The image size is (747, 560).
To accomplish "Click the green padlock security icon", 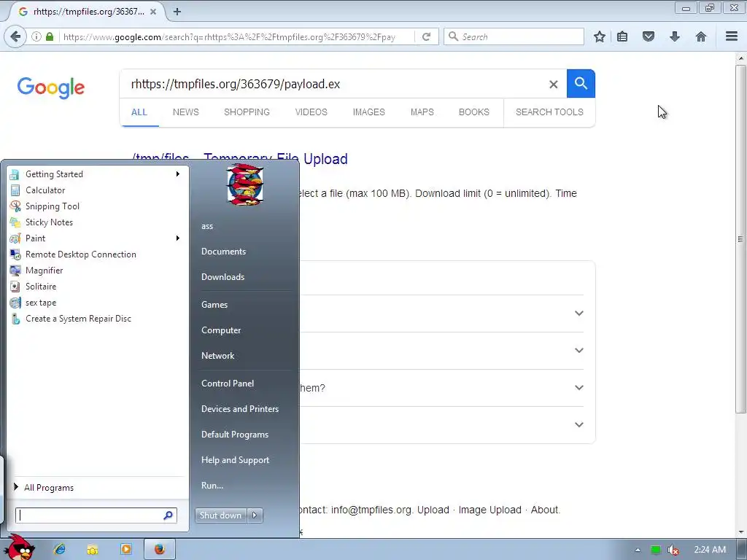I will point(50,36).
